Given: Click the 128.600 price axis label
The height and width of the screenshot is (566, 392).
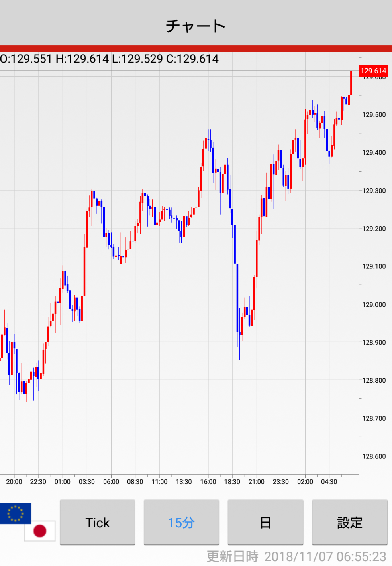Looking at the screenshot, I should click(374, 456).
